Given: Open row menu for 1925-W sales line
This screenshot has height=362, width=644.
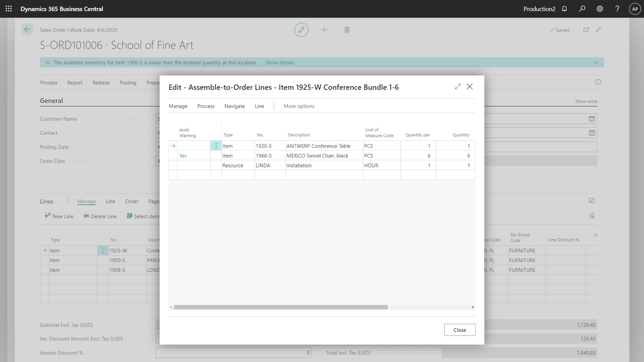Looking at the screenshot, I should coord(103,251).
